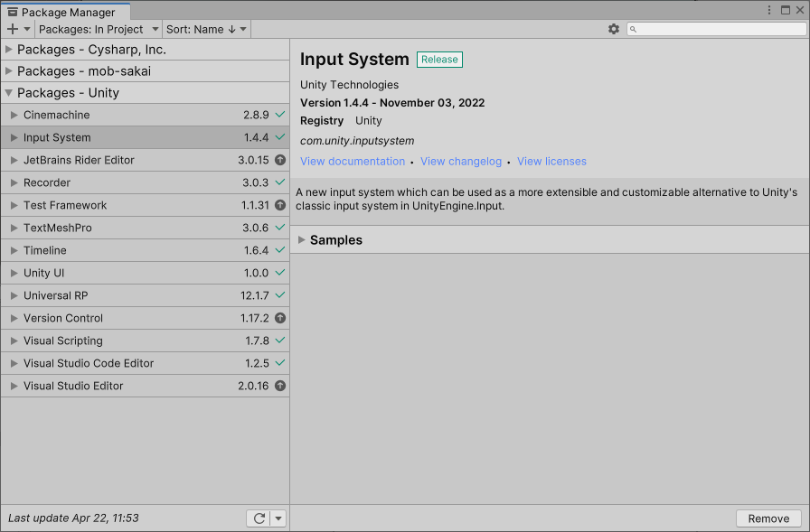810x532 pixels.
Task: Open the Packages: In Project dropdown
Action: coord(99,30)
